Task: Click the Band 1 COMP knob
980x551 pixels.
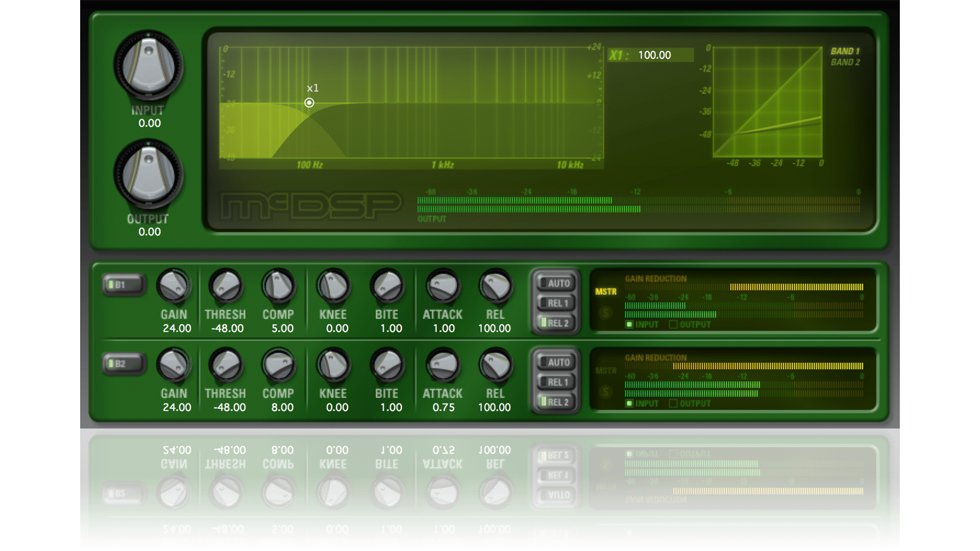Action: click(x=278, y=286)
